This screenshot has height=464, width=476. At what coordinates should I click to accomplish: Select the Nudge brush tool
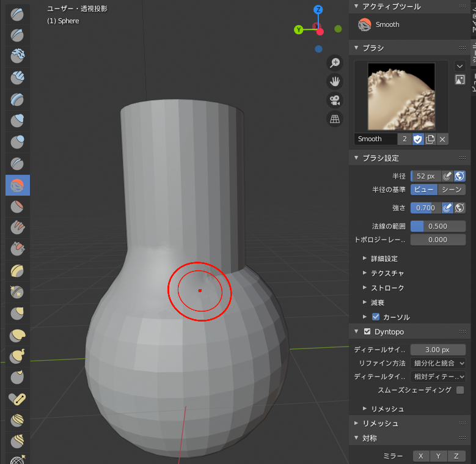[x=17, y=421]
